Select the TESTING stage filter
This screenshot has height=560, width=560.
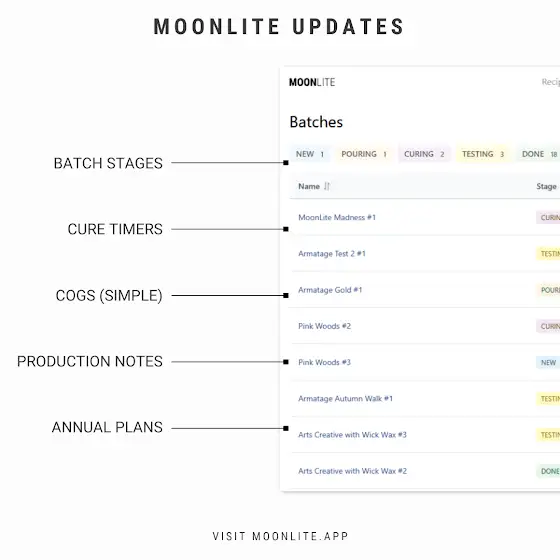483,154
